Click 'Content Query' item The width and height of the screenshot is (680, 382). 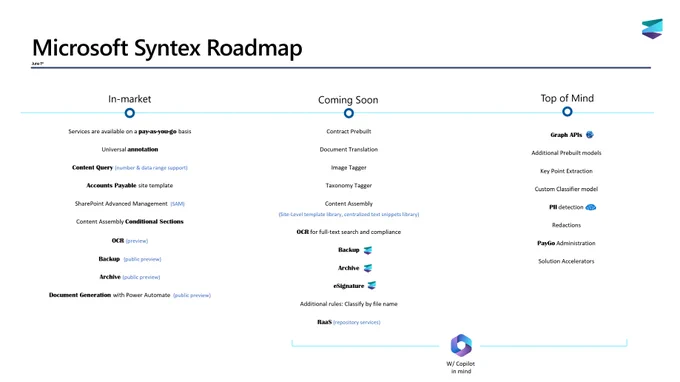92,167
